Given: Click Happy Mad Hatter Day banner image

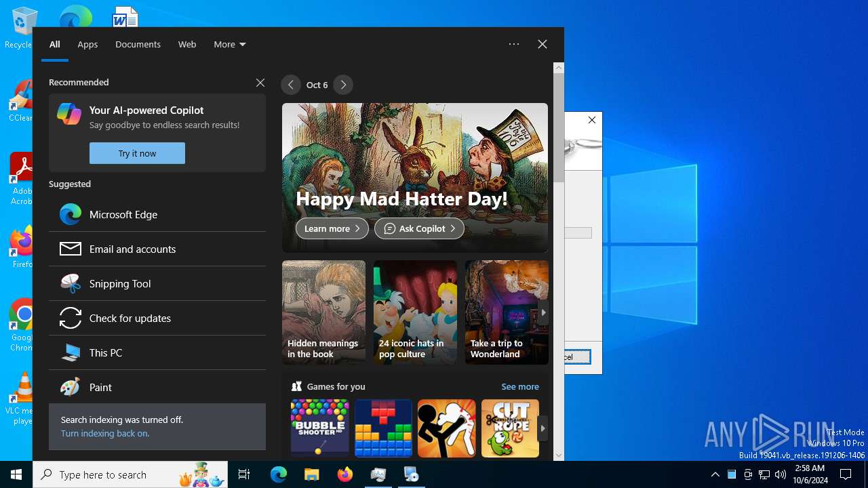Looking at the screenshot, I should click(x=415, y=178).
